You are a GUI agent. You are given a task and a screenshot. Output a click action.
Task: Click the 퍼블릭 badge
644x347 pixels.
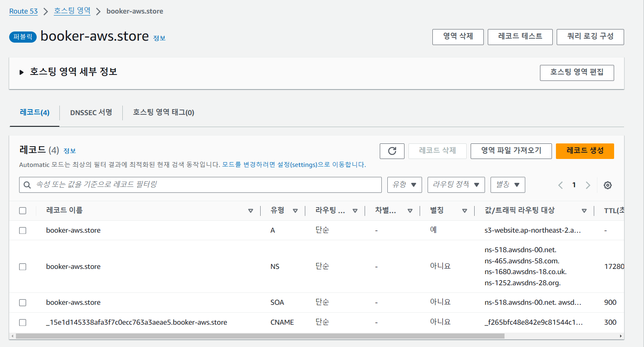[23, 37]
